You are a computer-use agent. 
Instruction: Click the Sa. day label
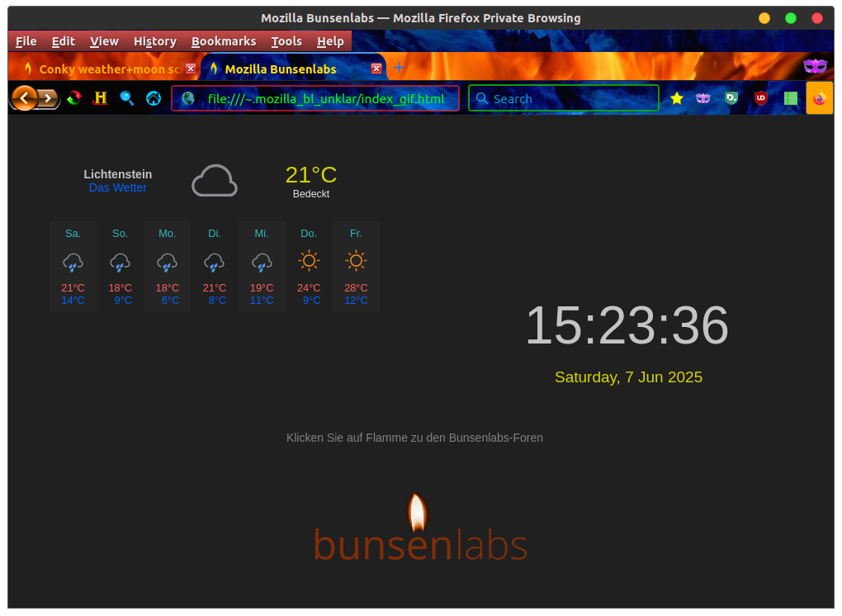73,234
